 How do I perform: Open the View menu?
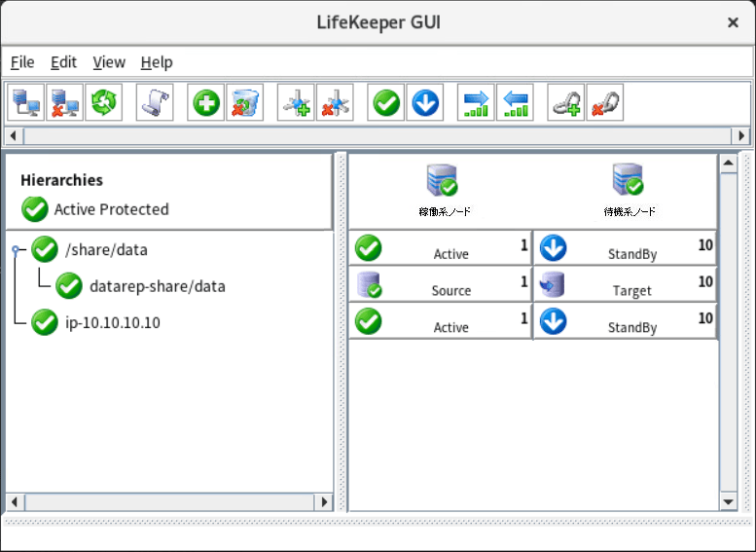(109, 62)
